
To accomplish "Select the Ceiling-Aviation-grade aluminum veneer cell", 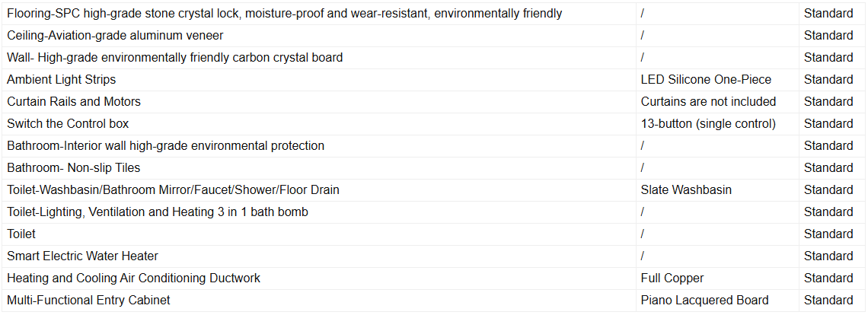I will [116, 36].
